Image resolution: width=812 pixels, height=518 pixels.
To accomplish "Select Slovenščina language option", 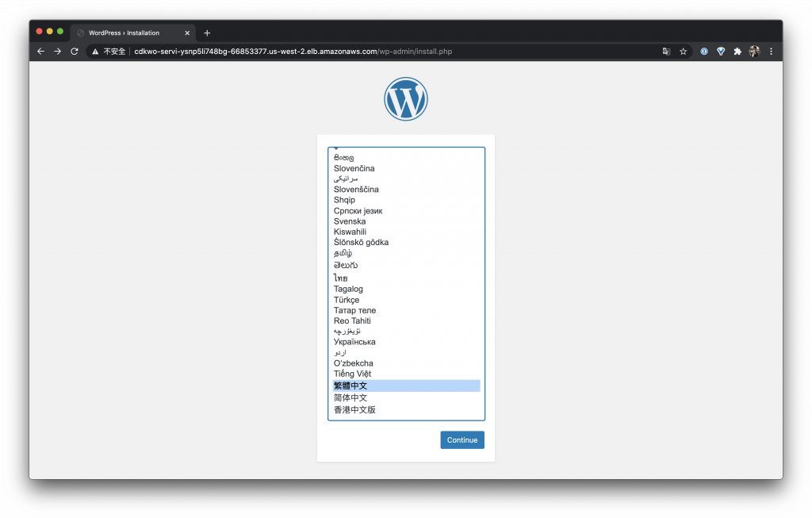I will click(406, 189).
